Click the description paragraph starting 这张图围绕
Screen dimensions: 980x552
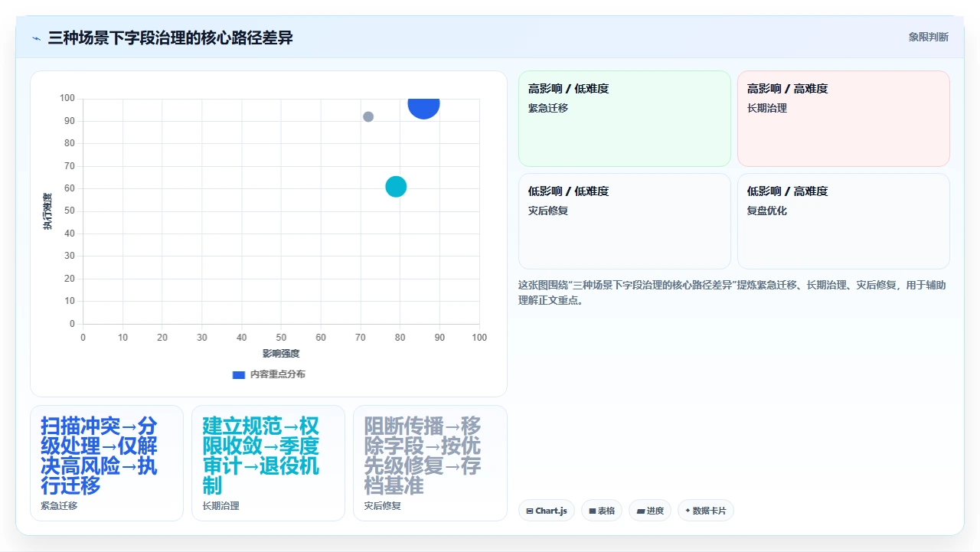(732, 292)
